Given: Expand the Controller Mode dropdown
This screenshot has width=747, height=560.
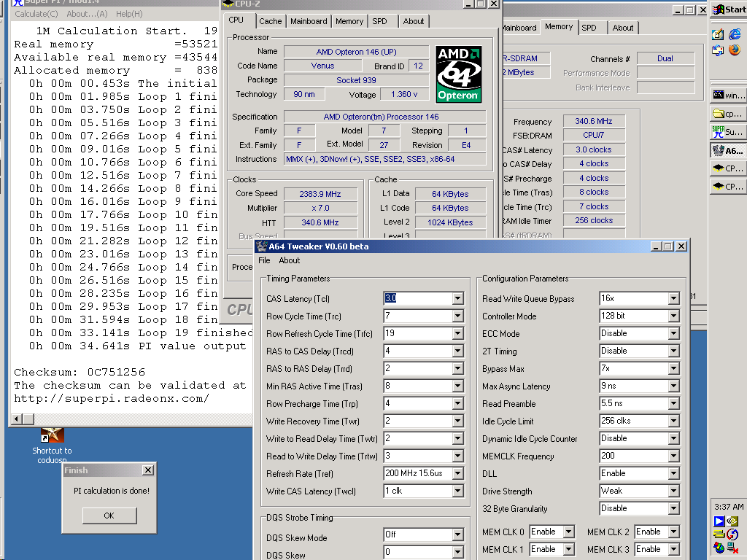Looking at the screenshot, I should pyautogui.click(x=673, y=316).
